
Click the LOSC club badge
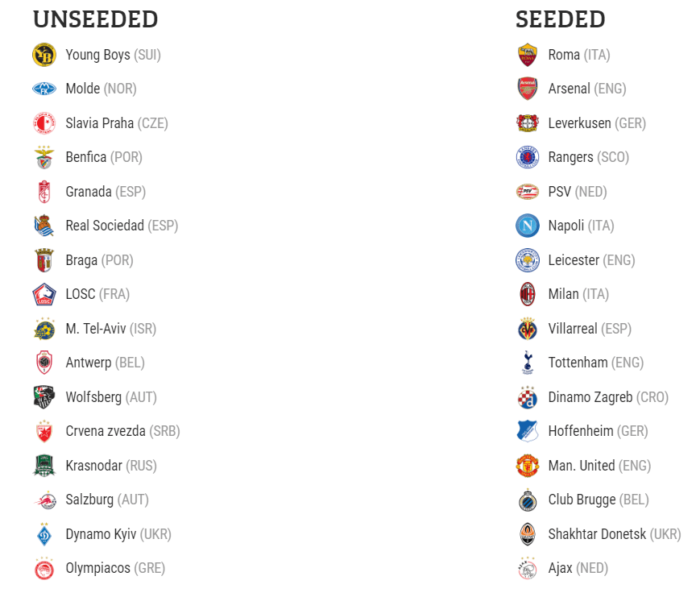click(44, 294)
